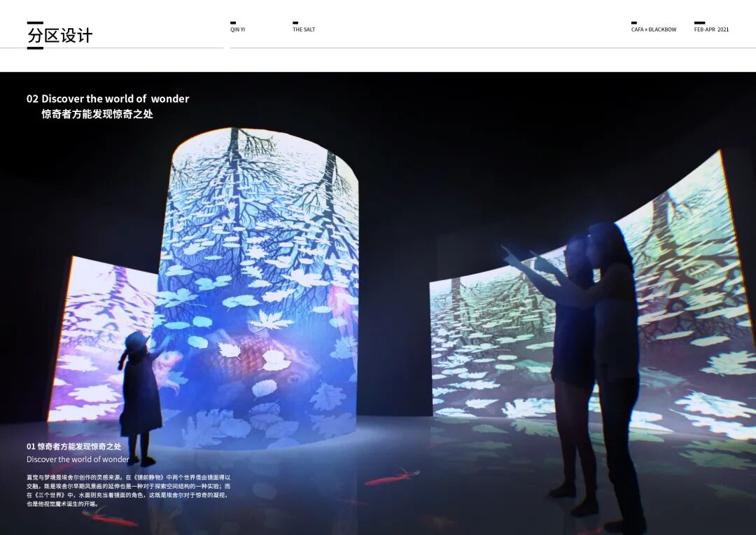This screenshot has height=535, width=756.
Task: Select the paragraph line beginning "在《三个世界》中"
Action: coord(128,495)
